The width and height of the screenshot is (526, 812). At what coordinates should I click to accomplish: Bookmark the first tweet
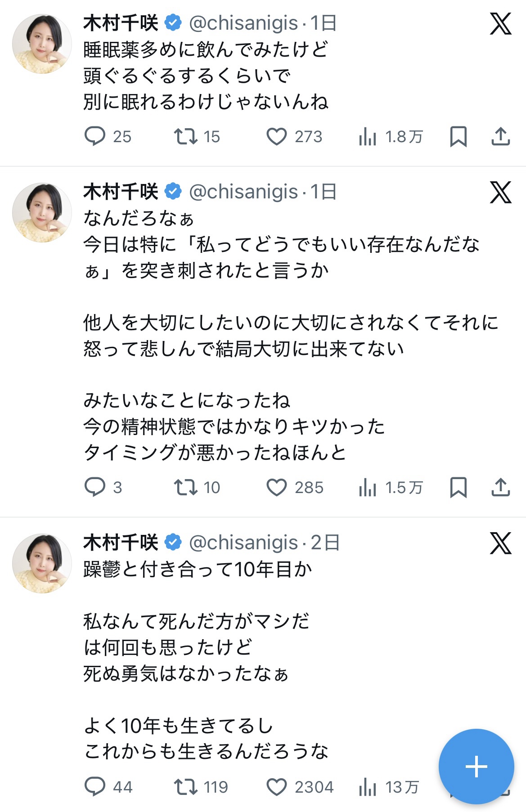[458, 136]
